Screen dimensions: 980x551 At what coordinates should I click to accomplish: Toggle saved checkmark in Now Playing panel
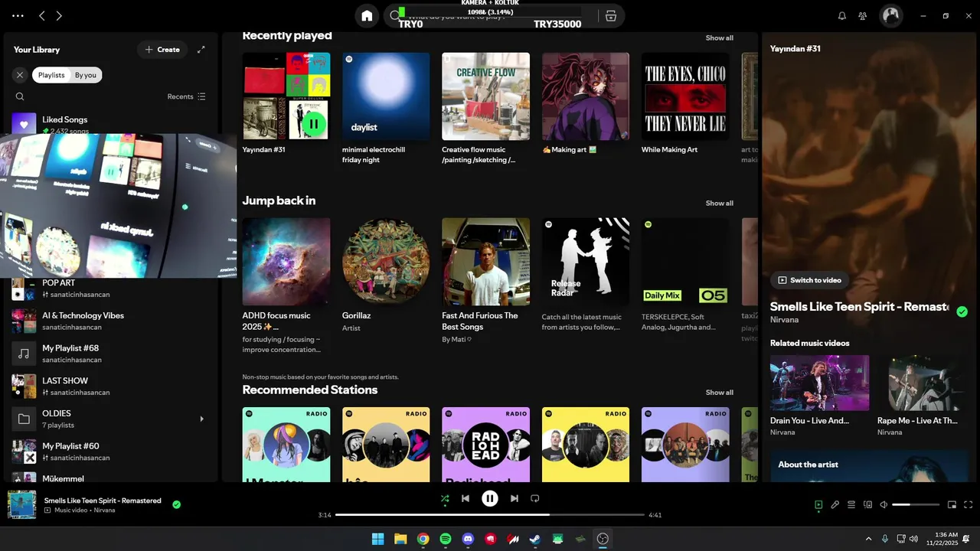point(962,311)
